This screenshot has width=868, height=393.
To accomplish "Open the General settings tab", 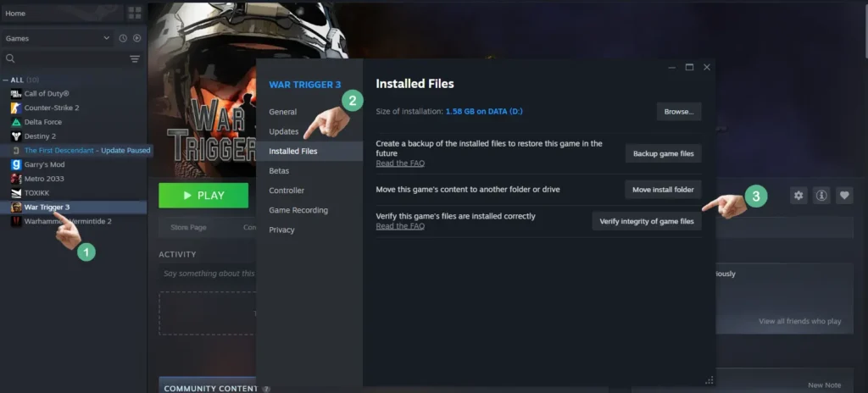I will 283,112.
